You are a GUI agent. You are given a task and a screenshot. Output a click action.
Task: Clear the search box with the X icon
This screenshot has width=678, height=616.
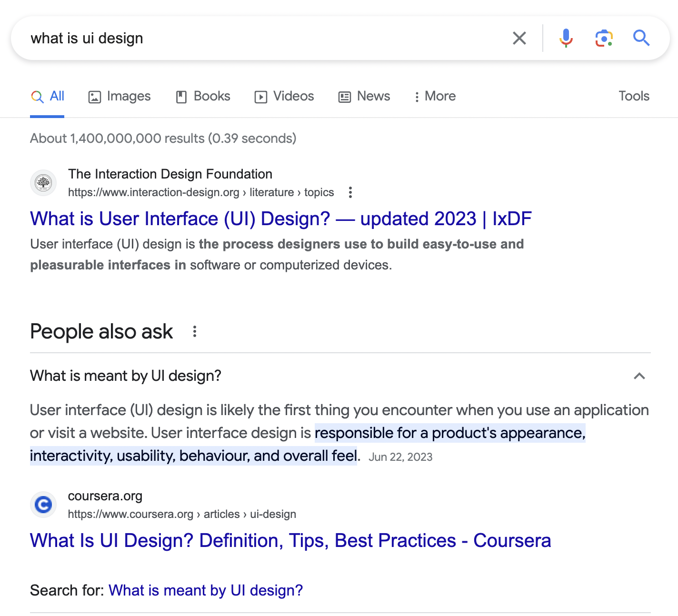click(519, 38)
